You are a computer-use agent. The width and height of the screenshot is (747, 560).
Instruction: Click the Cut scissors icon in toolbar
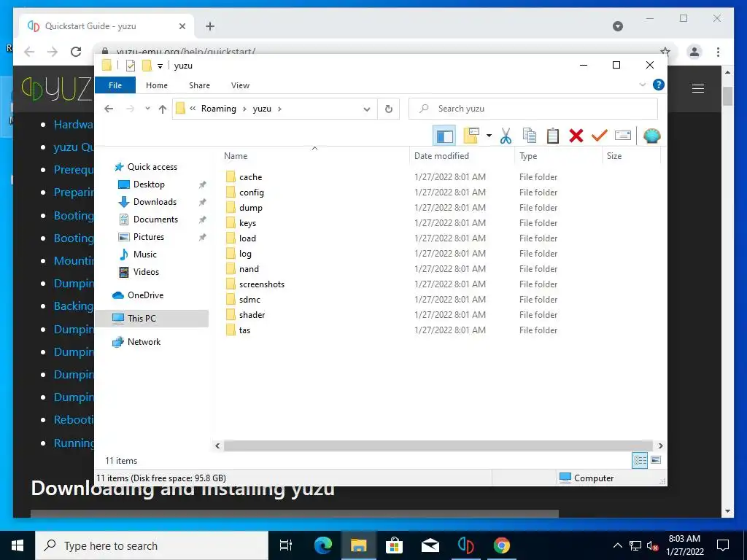pyautogui.click(x=506, y=136)
